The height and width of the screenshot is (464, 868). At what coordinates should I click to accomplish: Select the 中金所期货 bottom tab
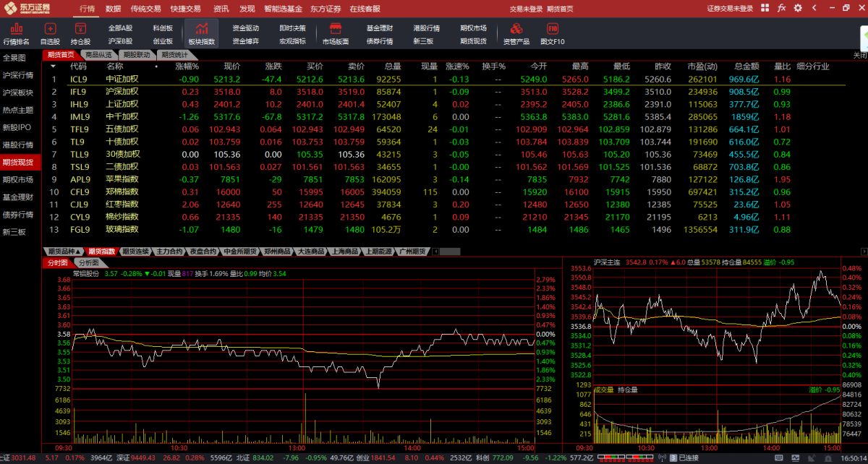pyautogui.click(x=241, y=252)
